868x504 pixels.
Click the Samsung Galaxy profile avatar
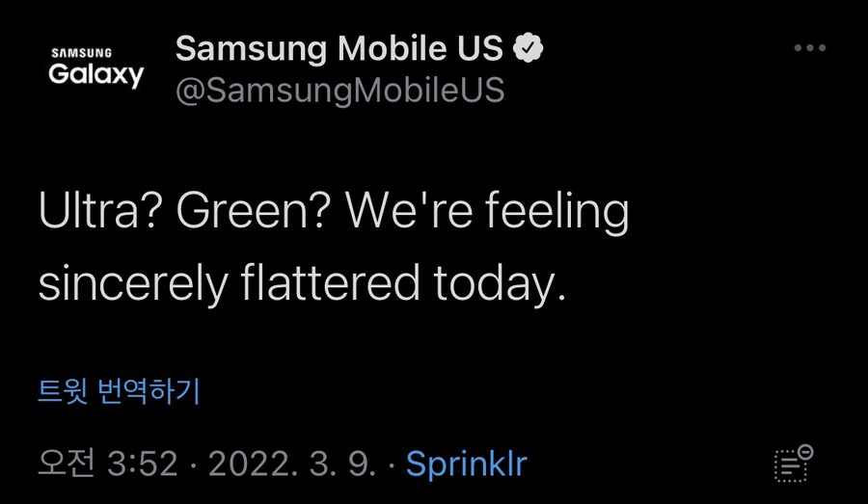click(95, 68)
